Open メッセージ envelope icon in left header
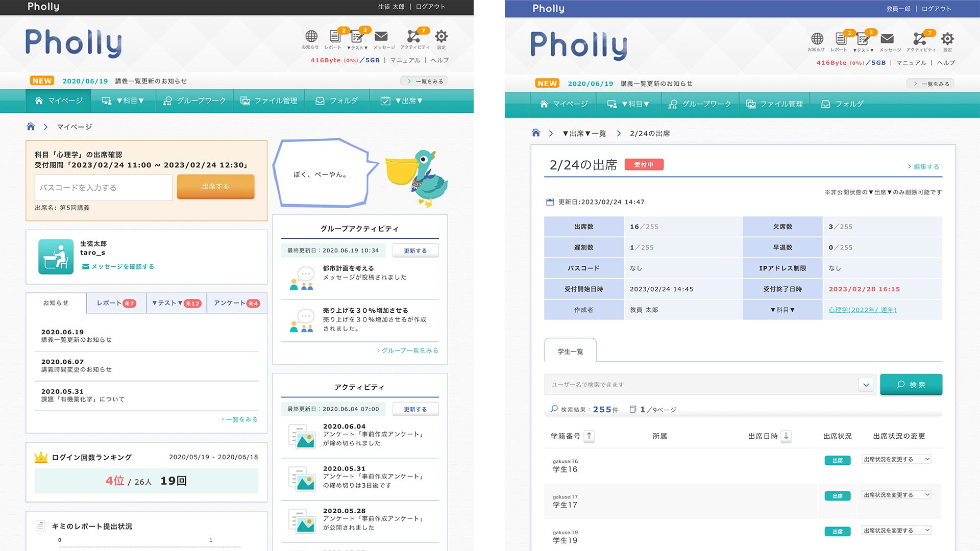980x551 pixels. (x=381, y=37)
